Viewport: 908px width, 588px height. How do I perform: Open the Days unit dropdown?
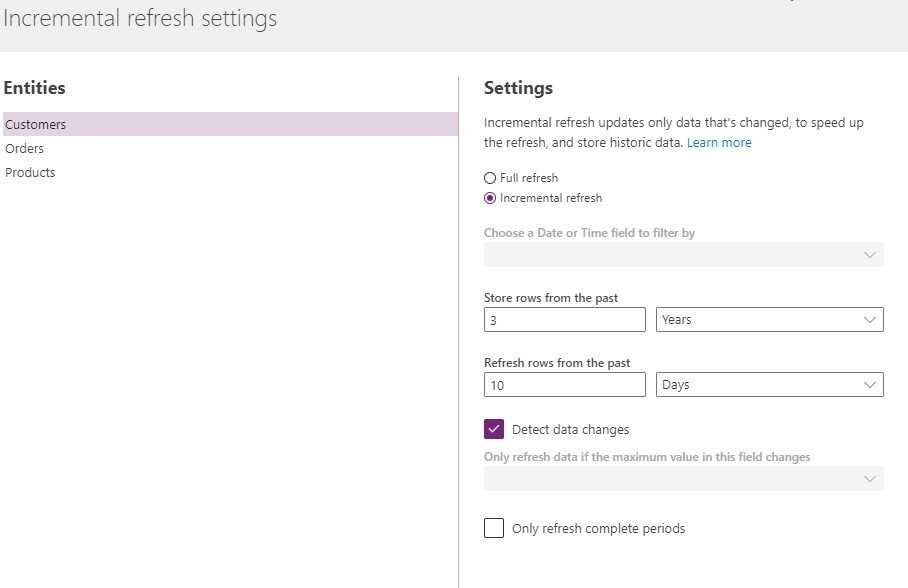pyautogui.click(x=769, y=384)
